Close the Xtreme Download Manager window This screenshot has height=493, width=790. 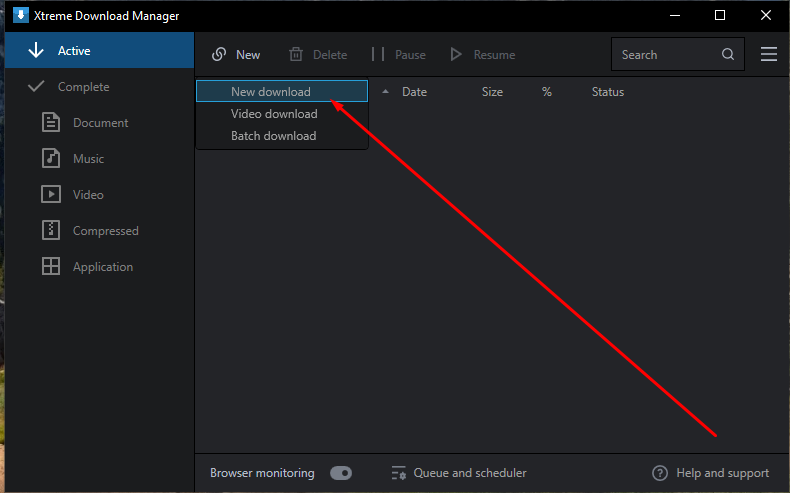pos(766,15)
